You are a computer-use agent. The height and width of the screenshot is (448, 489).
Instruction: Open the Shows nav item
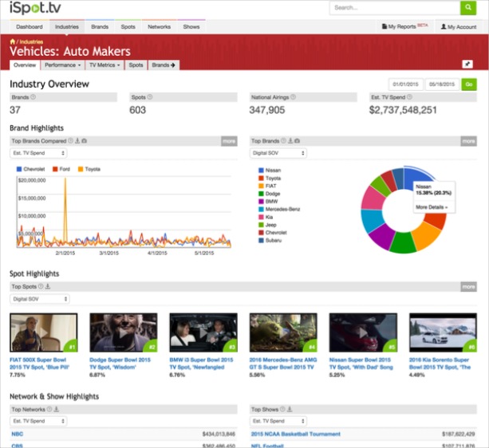191,27
